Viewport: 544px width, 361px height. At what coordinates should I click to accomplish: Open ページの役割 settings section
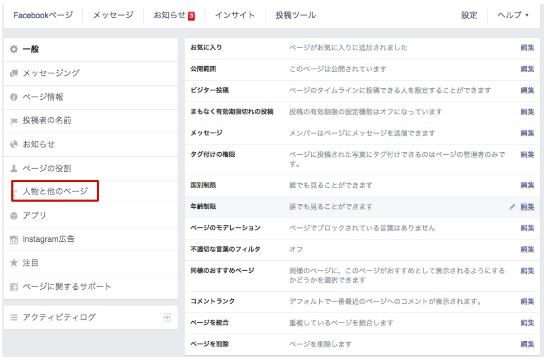(x=90, y=169)
